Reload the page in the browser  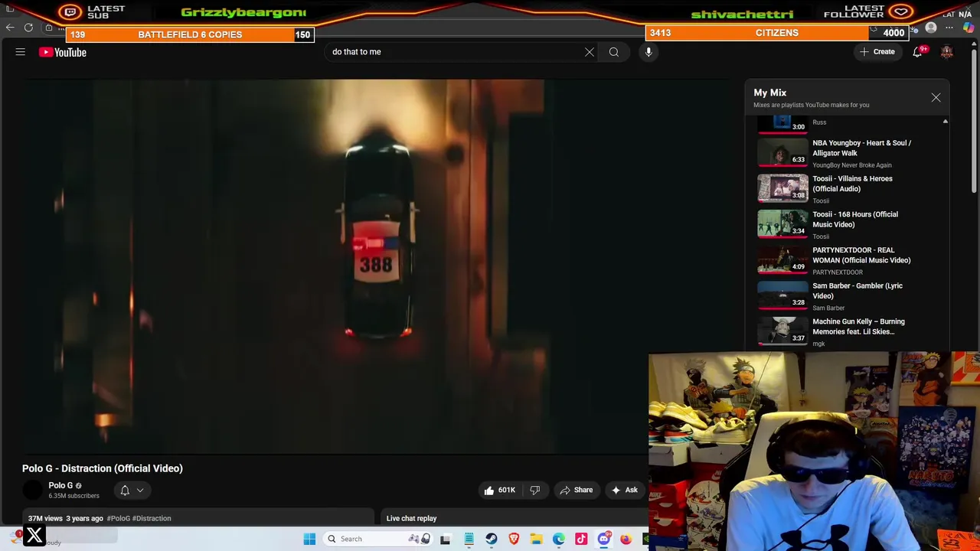[28, 28]
